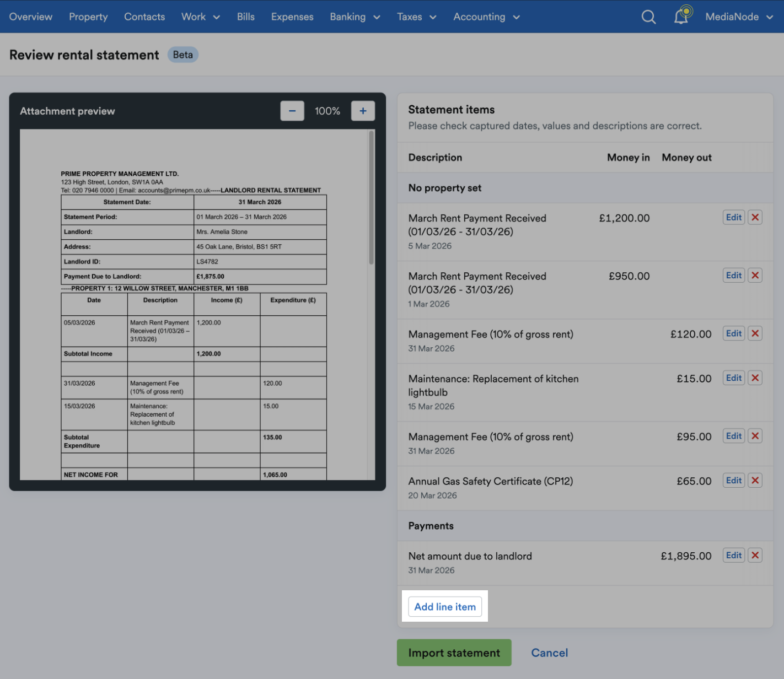The width and height of the screenshot is (784, 679).
Task: Open the notifications bell icon
Action: pyautogui.click(x=683, y=16)
